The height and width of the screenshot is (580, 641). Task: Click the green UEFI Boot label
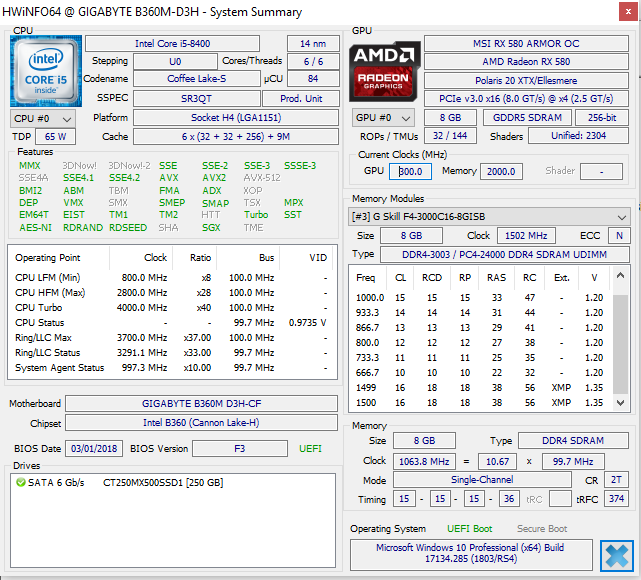tap(469, 528)
